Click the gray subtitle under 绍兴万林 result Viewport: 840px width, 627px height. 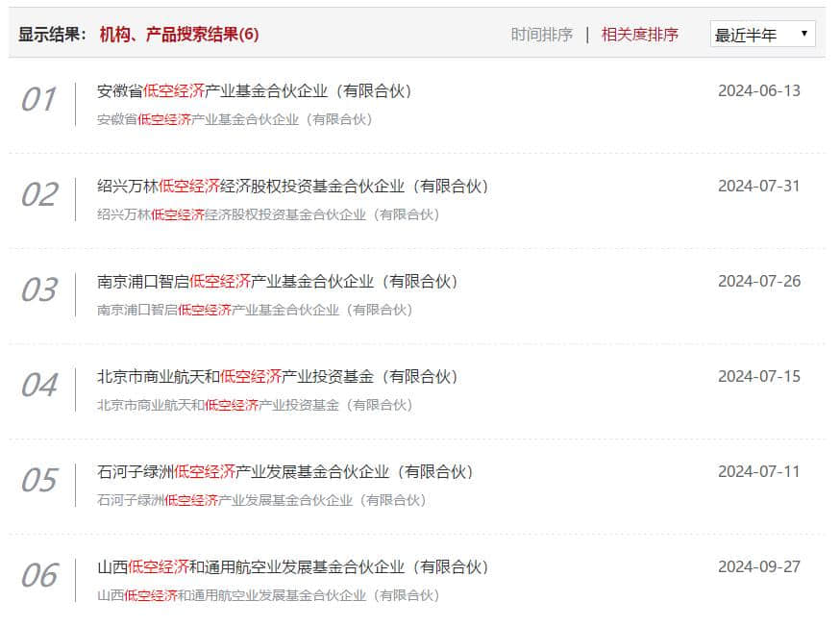click(268, 214)
